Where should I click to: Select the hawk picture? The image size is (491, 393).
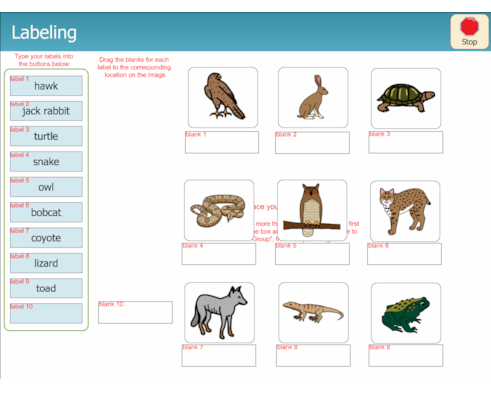click(x=223, y=97)
